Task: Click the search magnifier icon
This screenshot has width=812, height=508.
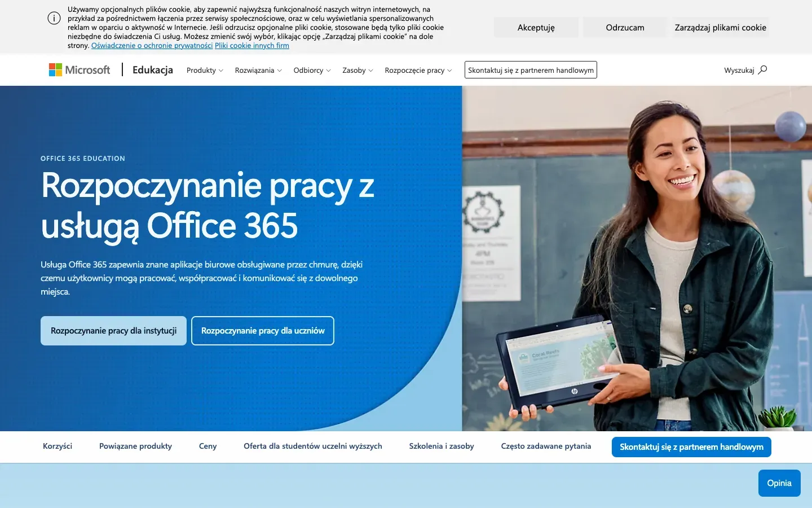Action: pyautogui.click(x=762, y=70)
